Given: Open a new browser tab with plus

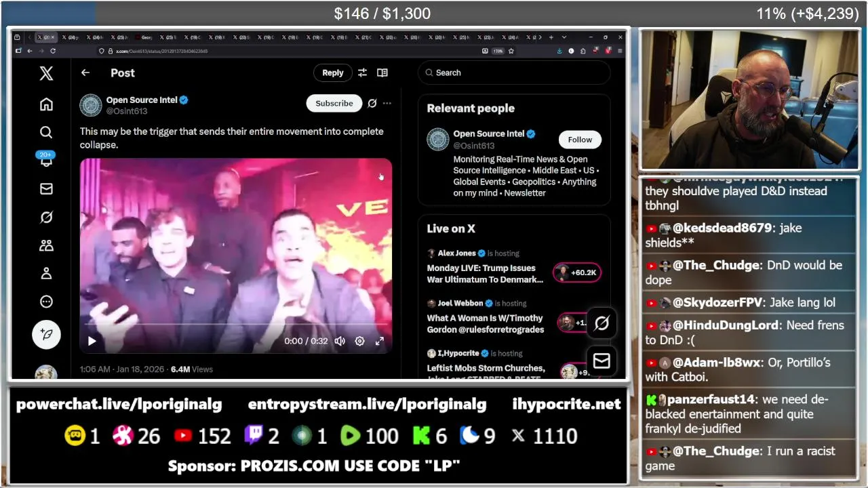Looking at the screenshot, I should point(551,37).
